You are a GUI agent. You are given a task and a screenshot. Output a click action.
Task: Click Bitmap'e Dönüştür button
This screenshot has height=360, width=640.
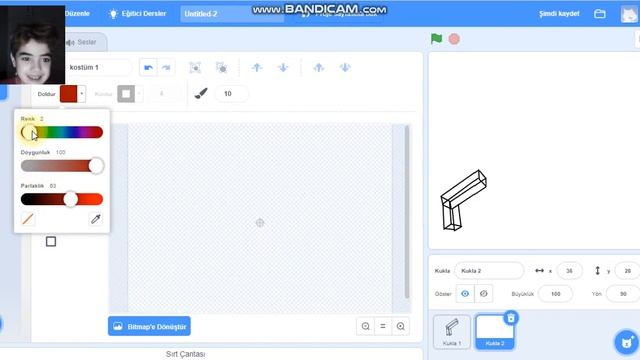click(x=149, y=326)
